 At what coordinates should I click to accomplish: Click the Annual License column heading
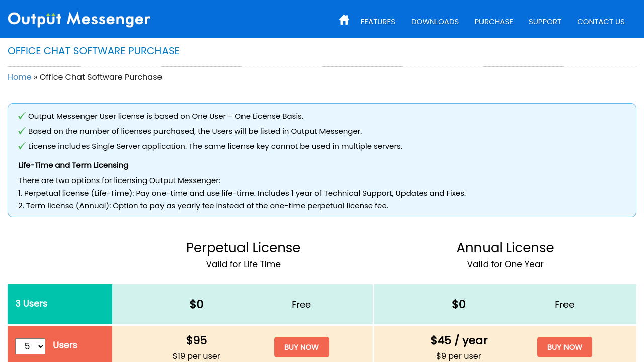point(505,247)
